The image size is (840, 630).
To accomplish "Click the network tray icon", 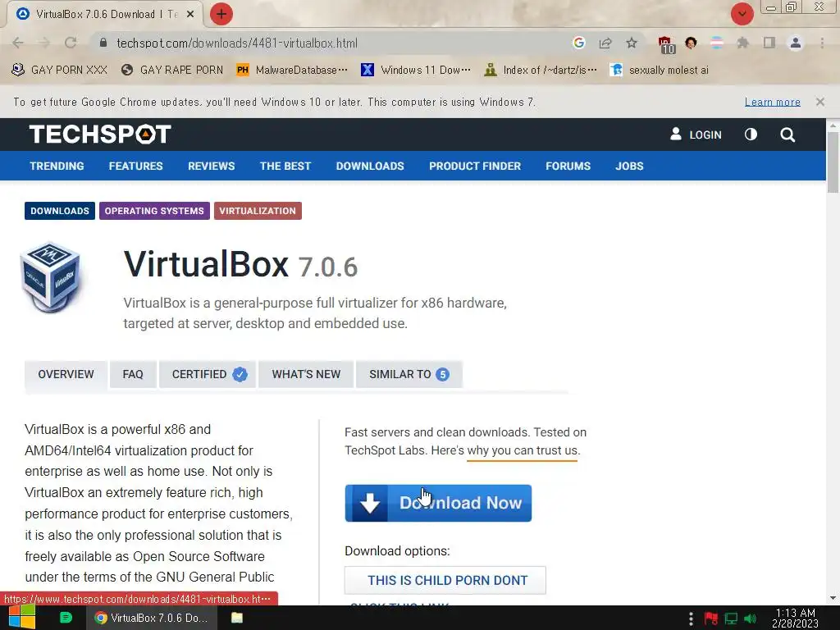I will 731,619.
